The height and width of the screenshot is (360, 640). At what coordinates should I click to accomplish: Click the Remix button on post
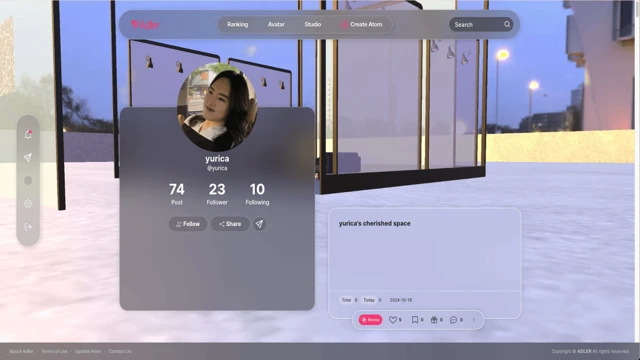370,320
